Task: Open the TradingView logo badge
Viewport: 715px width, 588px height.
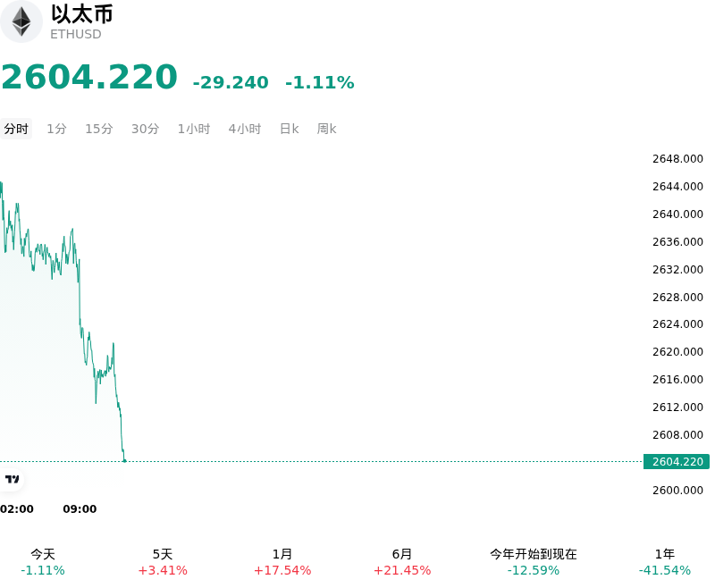Action: click(12, 479)
